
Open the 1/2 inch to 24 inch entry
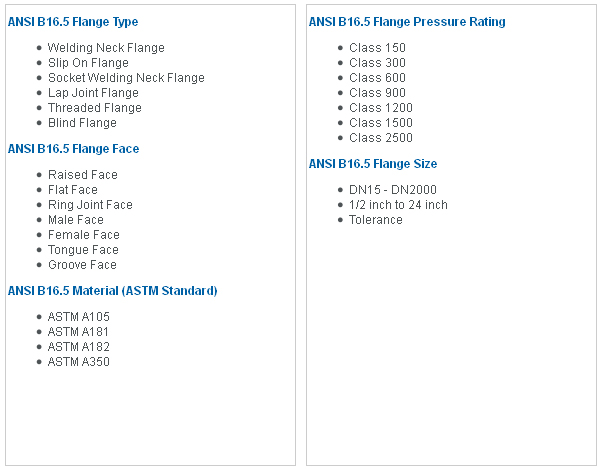pos(398,205)
